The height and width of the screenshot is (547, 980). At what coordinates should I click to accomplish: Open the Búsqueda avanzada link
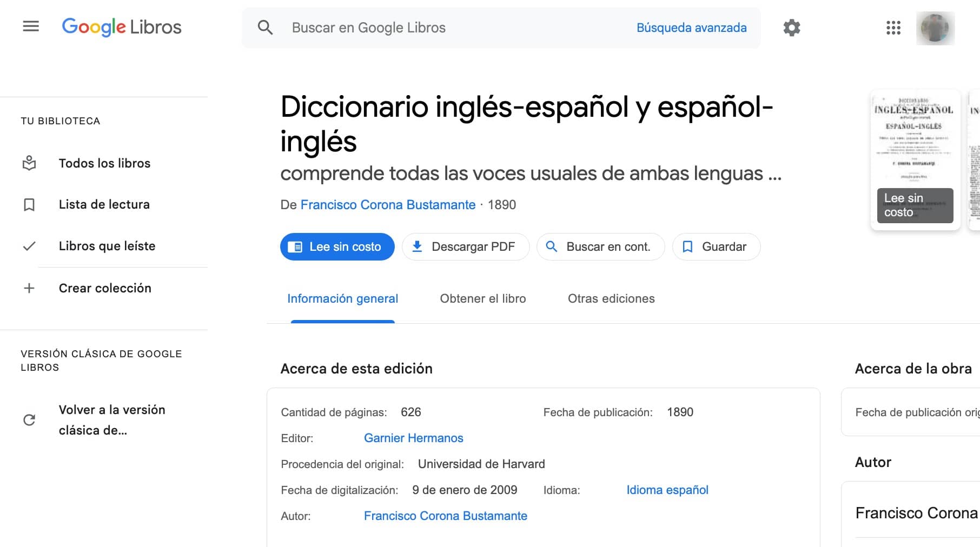point(691,28)
